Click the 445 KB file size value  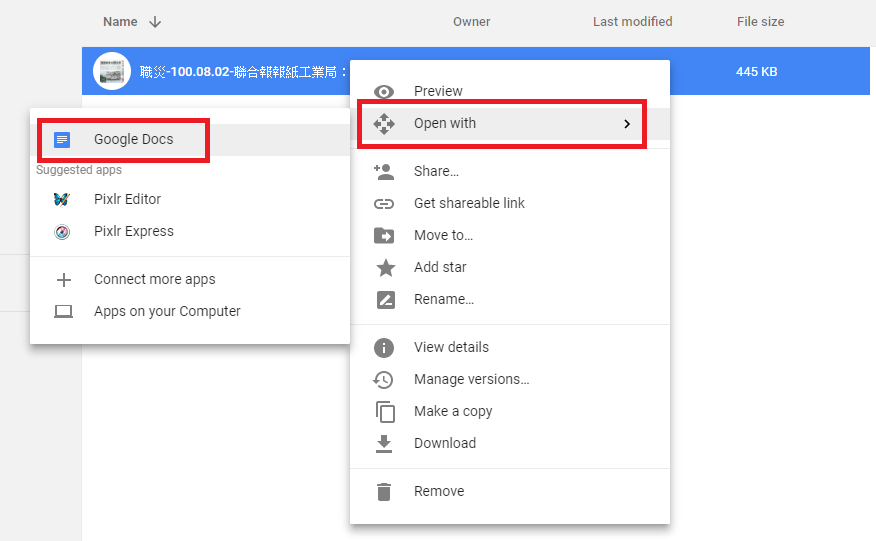[x=756, y=72]
